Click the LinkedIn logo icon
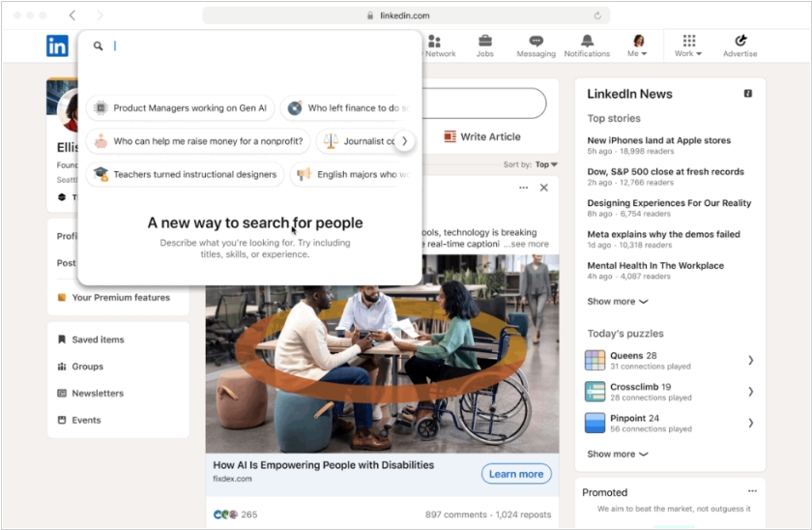 [x=57, y=45]
